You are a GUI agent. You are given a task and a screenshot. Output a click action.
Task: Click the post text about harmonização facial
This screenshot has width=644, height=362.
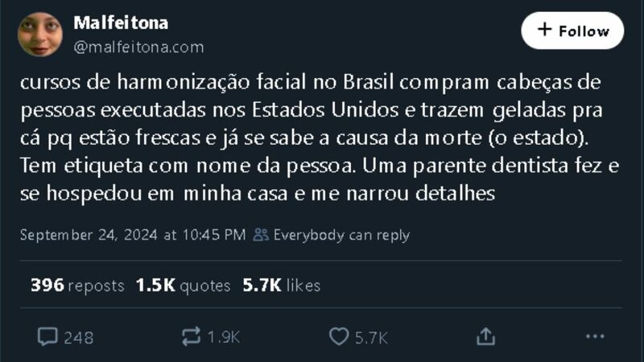(306, 138)
